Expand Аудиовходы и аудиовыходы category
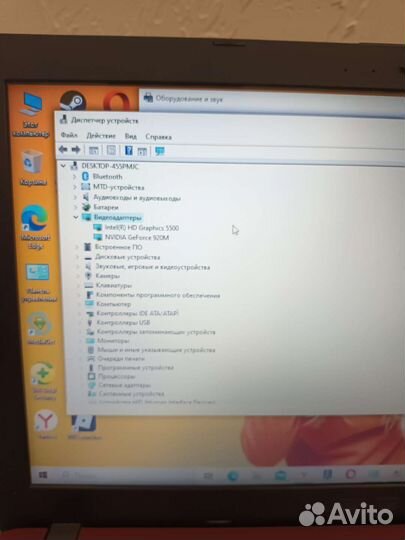Viewport: 405px width, 540px height. pos(75,197)
